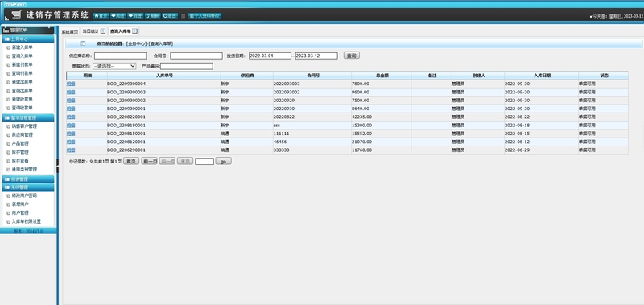This screenshot has width=644, height=305.
Task: Focus the 产品编码 input field
Action: [x=187, y=66]
